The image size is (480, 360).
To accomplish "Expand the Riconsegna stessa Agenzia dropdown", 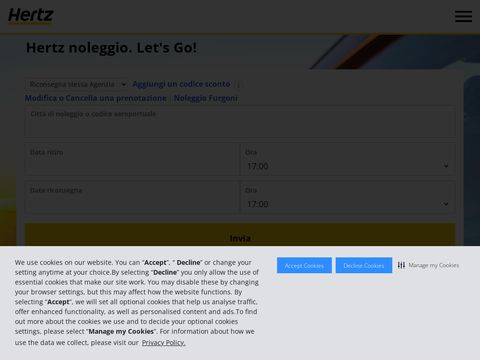I will click(x=76, y=84).
